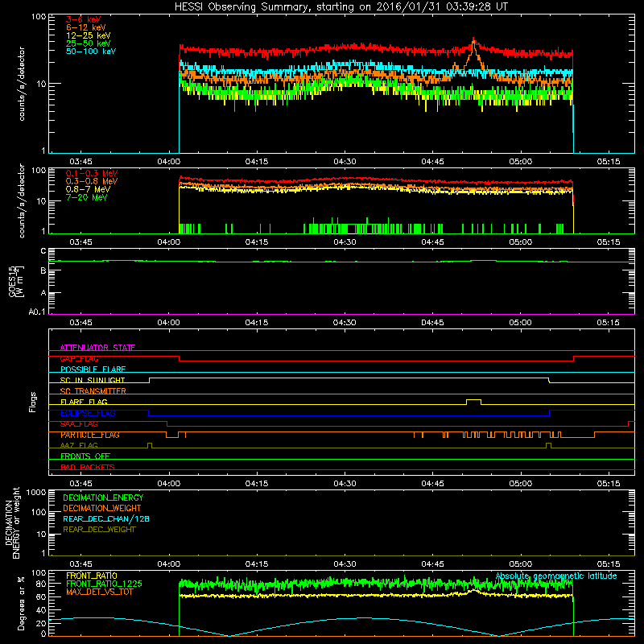
Task: Select the 12-25 keV legend label
Action: coord(89,35)
